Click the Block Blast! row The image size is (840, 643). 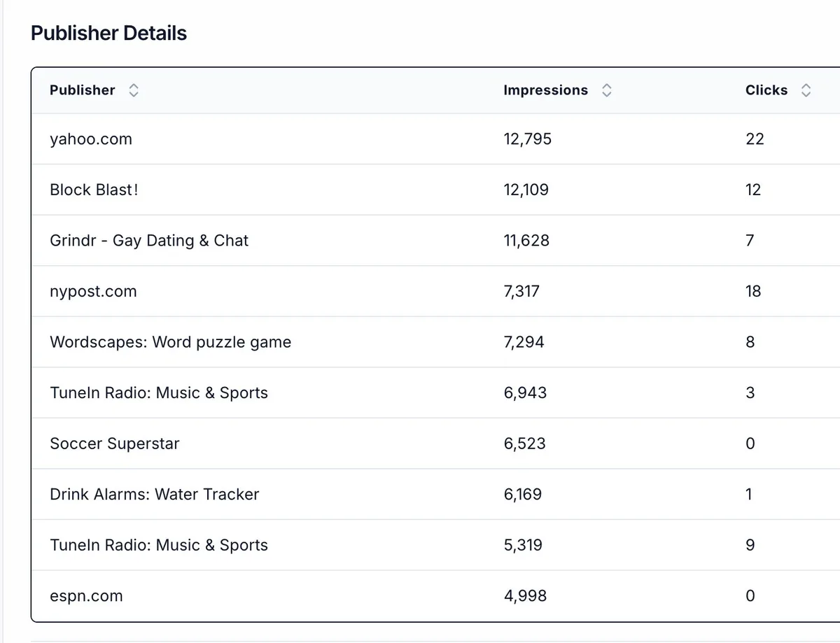(94, 190)
